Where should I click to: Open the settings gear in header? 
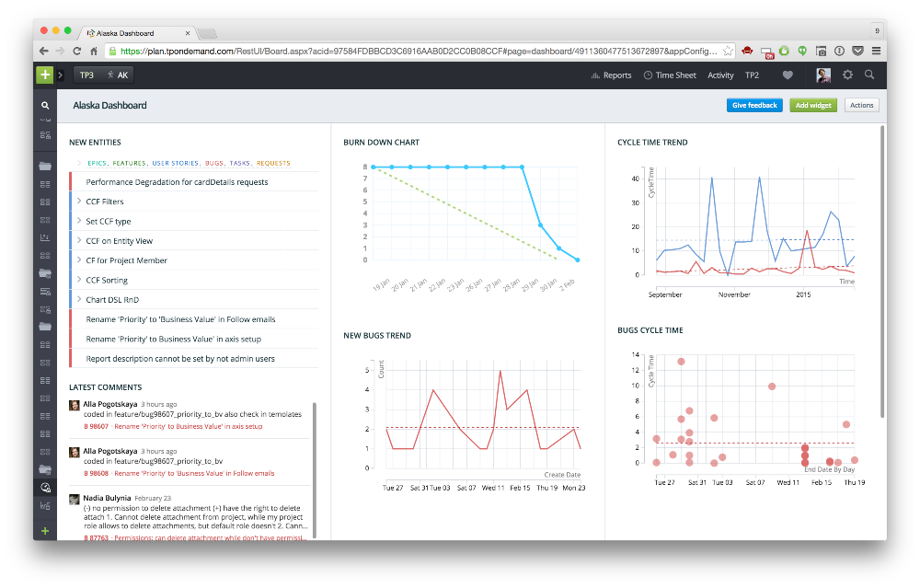point(848,75)
